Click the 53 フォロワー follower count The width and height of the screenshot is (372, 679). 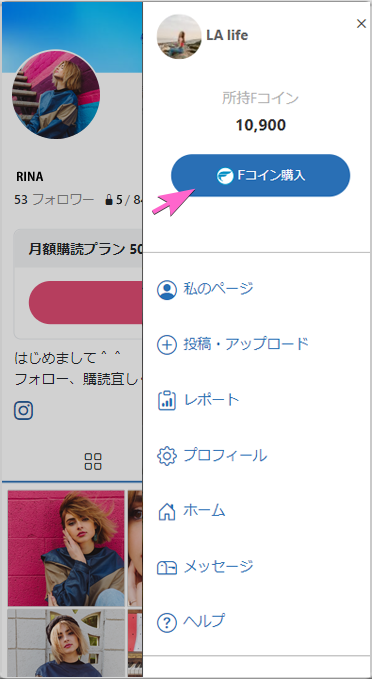[54, 200]
